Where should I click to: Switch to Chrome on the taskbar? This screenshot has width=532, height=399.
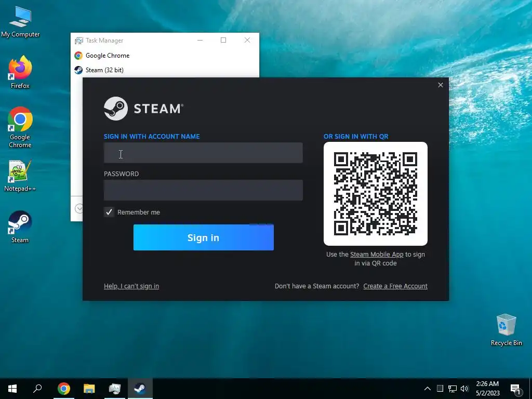point(63,389)
